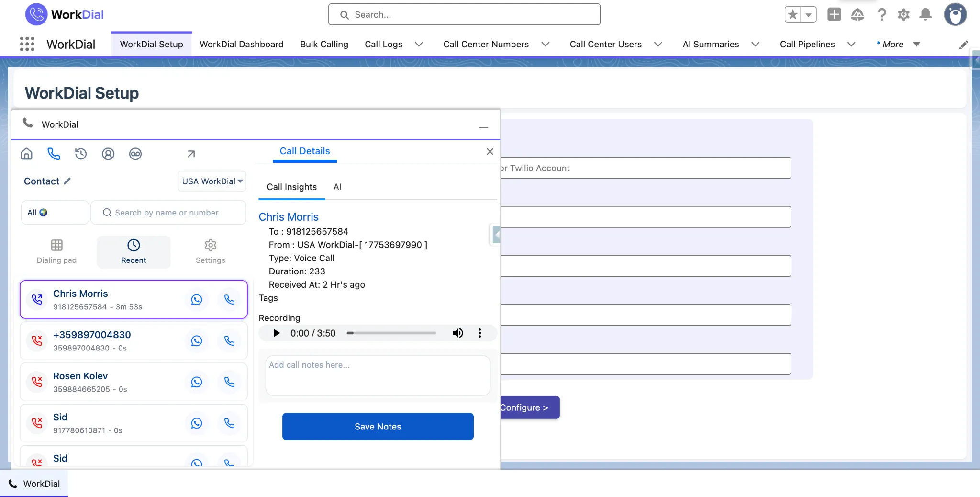Screen dimensions: 980x497
Task: Open user profile avatar
Action: click(955, 14)
